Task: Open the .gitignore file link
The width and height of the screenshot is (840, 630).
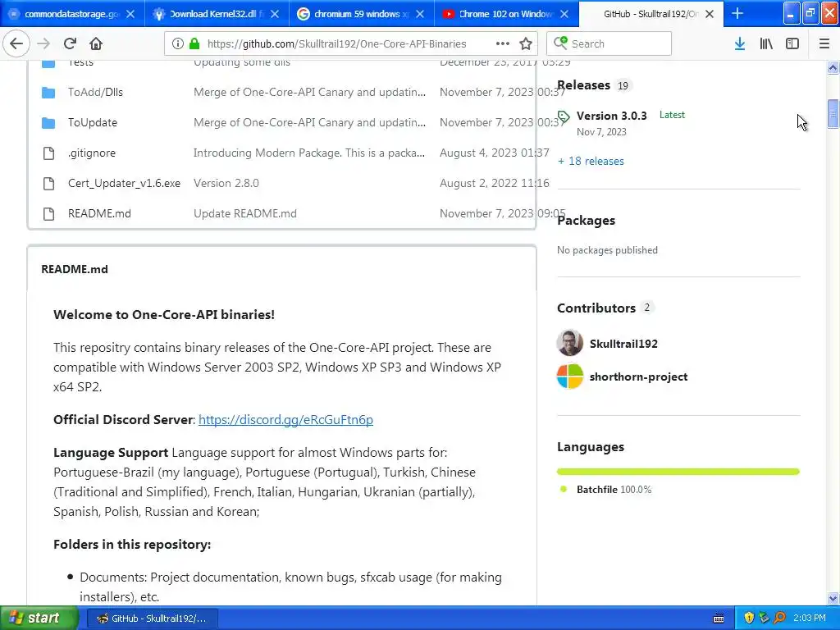Action: pyautogui.click(x=92, y=153)
